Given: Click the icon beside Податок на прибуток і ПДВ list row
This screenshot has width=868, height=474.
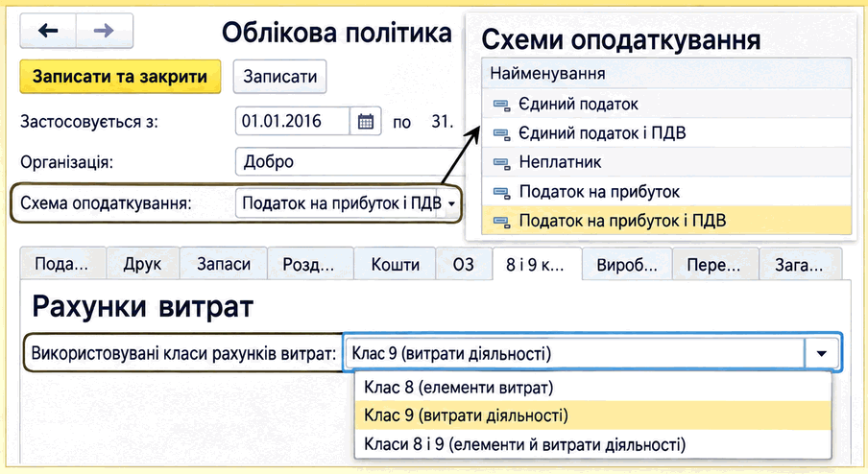Looking at the screenshot, I should 501,222.
